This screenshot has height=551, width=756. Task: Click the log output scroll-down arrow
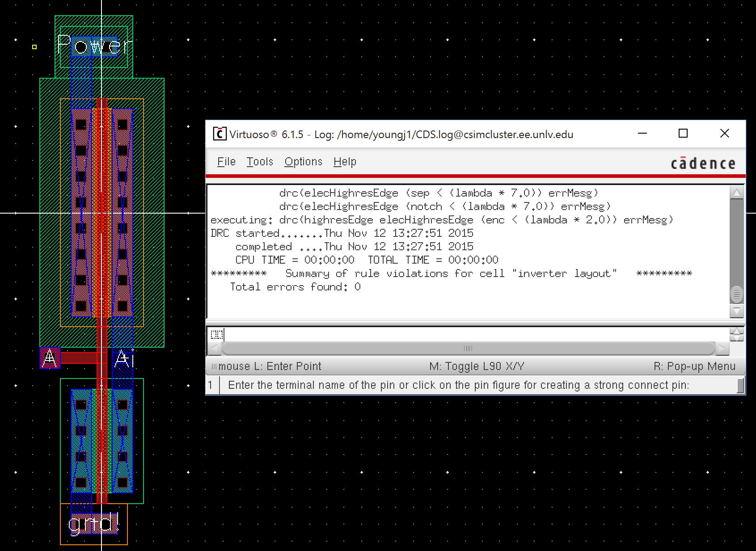click(x=736, y=311)
